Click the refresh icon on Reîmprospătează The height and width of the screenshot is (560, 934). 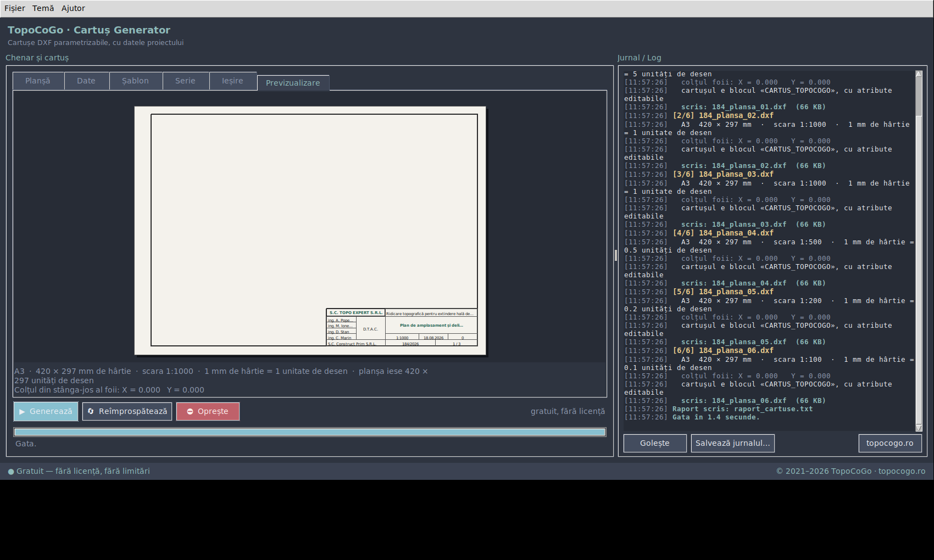click(x=91, y=411)
